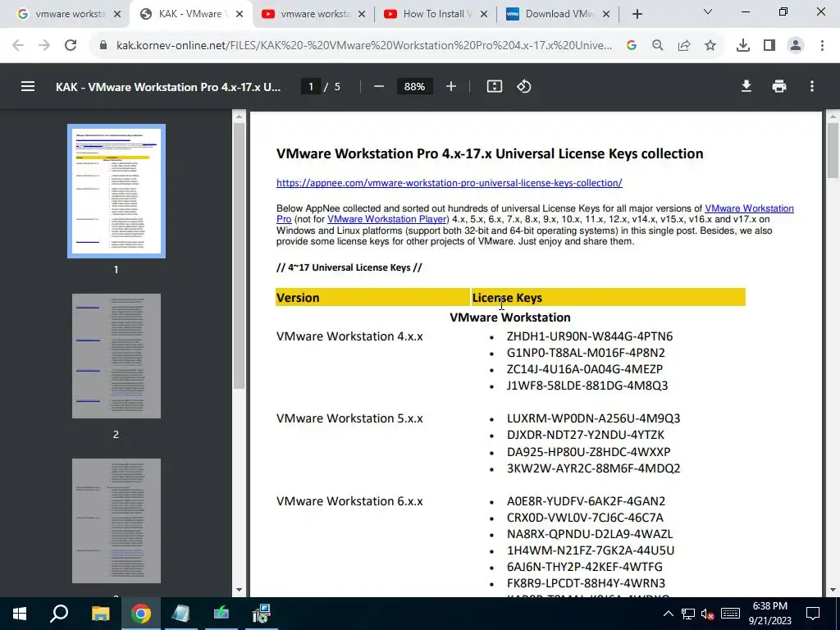840x630 pixels.
Task: Go back in browser history
Action: click(x=18, y=46)
